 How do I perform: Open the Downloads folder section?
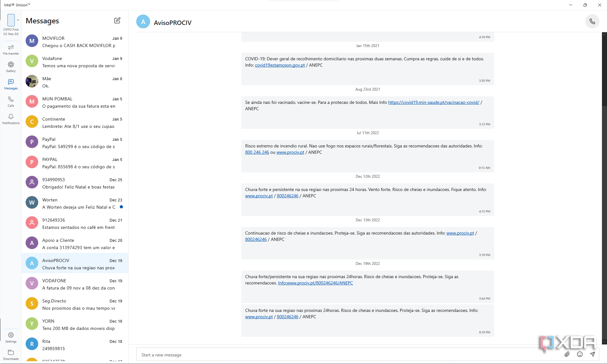tap(11, 355)
